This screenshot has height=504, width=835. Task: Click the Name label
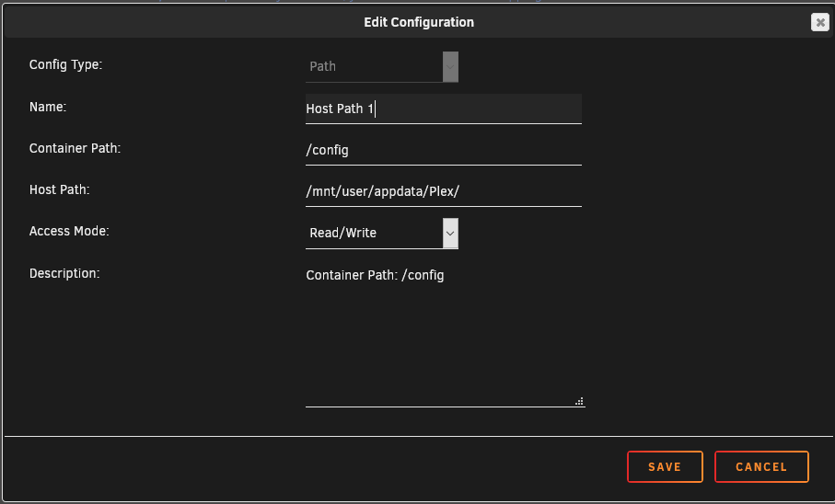[48, 107]
